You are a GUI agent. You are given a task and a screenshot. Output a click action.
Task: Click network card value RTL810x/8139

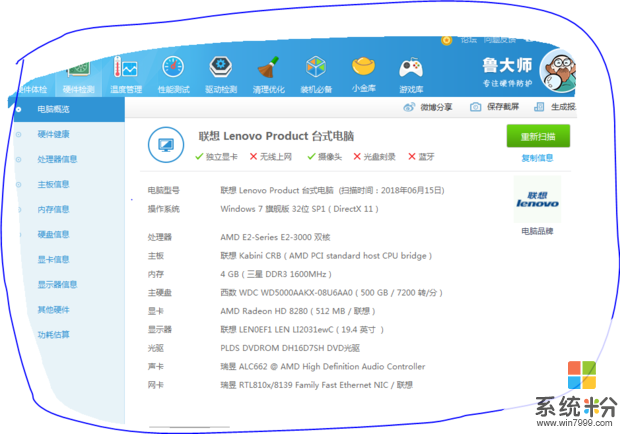coord(317,385)
